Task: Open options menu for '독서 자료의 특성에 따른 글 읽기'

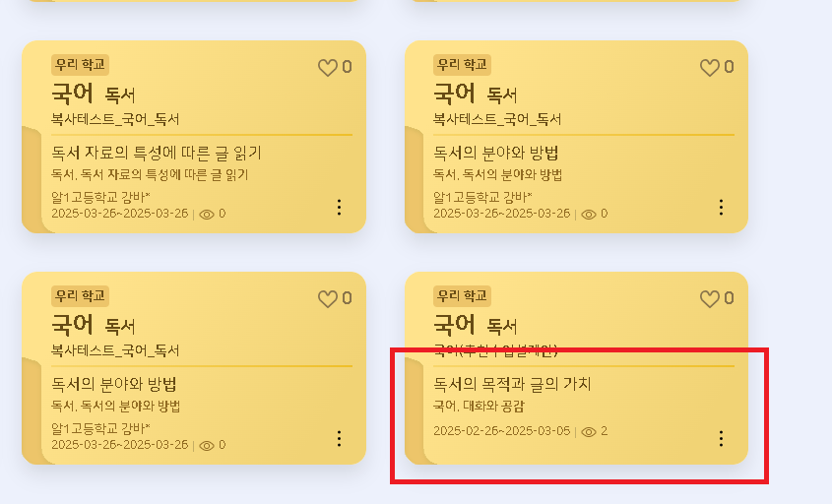Action: pyautogui.click(x=339, y=207)
